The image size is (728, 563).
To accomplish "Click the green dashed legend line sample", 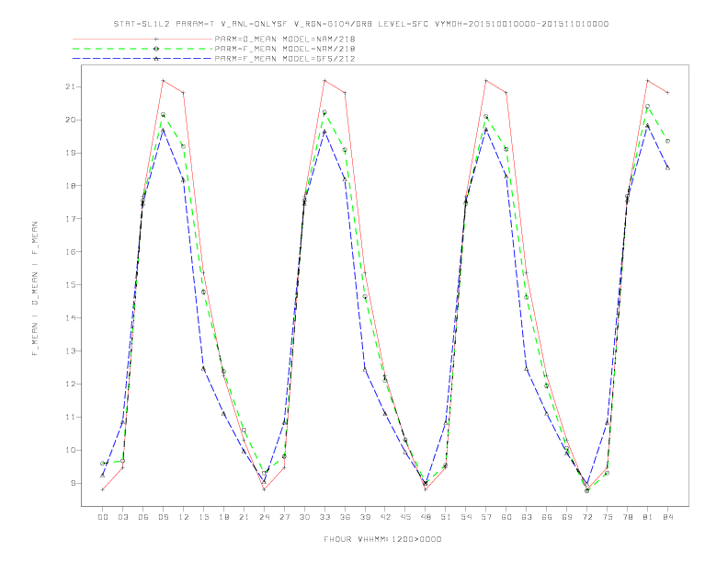I will 142,49.
